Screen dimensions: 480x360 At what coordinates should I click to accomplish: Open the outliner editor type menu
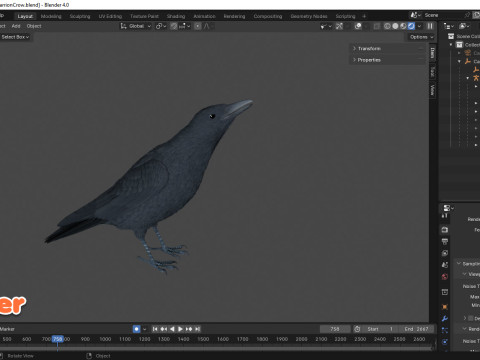coord(449,26)
